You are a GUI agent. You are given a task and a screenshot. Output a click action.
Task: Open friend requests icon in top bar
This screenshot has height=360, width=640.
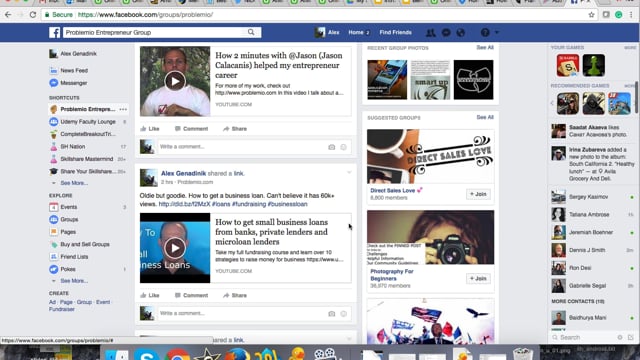430,33
